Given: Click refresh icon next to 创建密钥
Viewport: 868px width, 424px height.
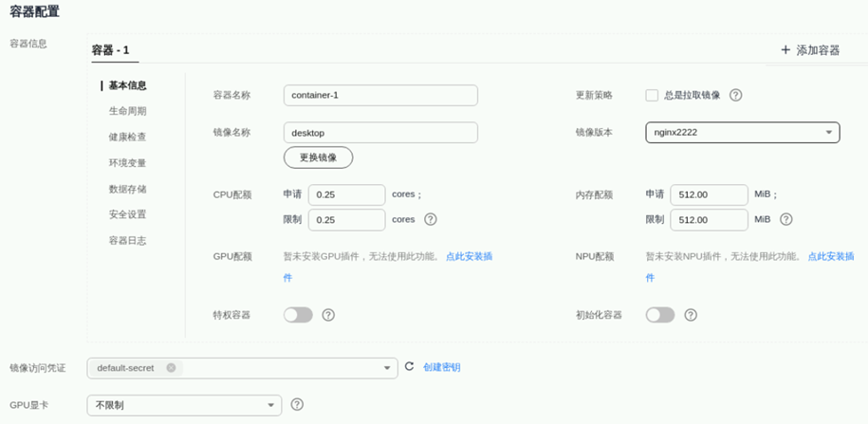Looking at the screenshot, I should coord(410,367).
